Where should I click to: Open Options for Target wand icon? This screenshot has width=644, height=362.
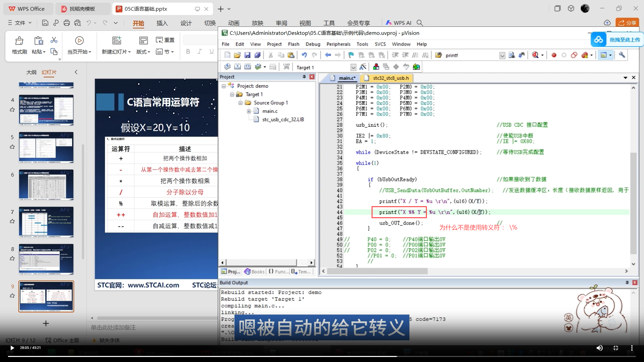coord(363,67)
